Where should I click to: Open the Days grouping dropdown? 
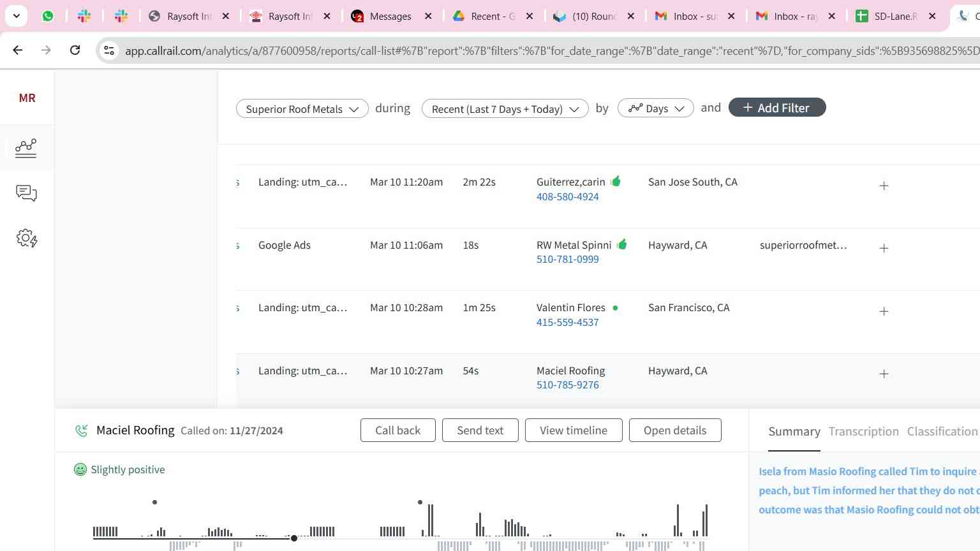655,108
